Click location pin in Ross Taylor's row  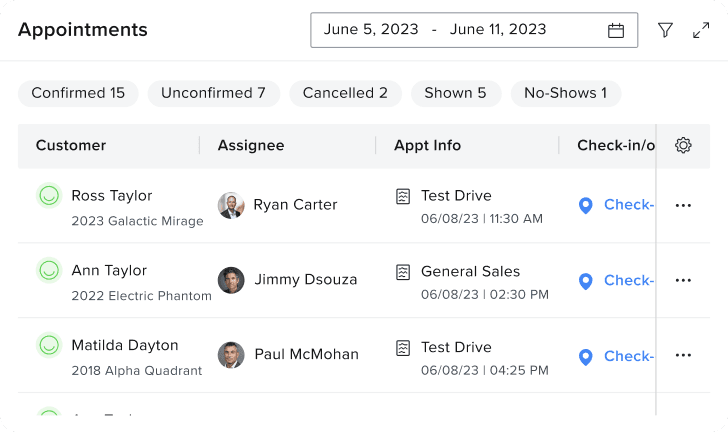pyautogui.click(x=585, y=205)
